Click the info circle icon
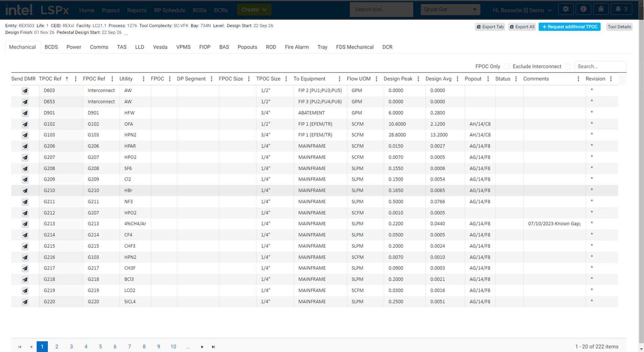This screenshot has width=644, height=352. (583, 9)
